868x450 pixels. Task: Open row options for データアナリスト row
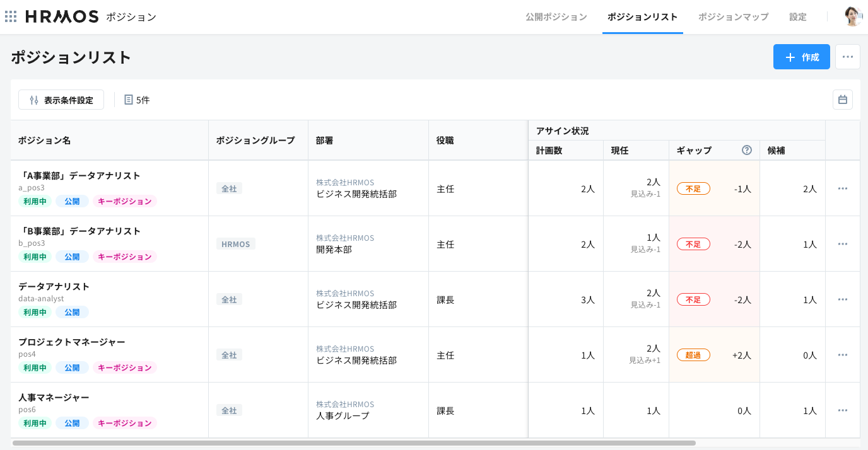(842, 299)
